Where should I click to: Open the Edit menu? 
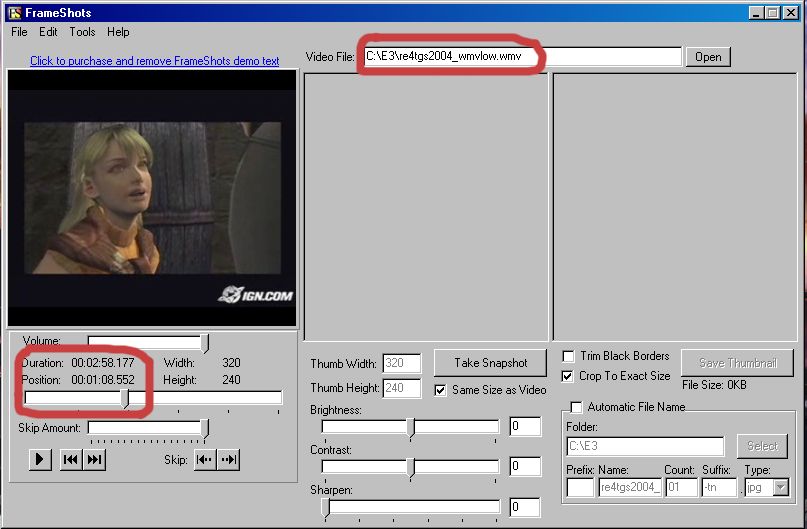click(x=48, y=32)
